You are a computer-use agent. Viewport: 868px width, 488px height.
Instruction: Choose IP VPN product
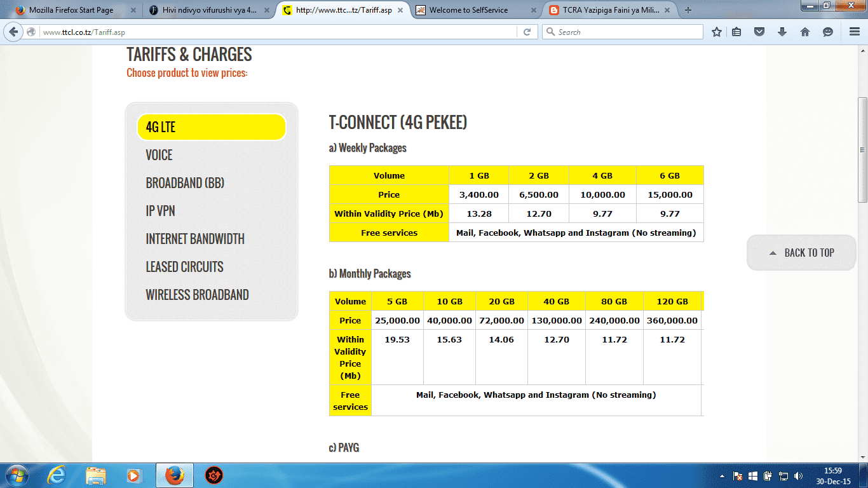(160, 211)
